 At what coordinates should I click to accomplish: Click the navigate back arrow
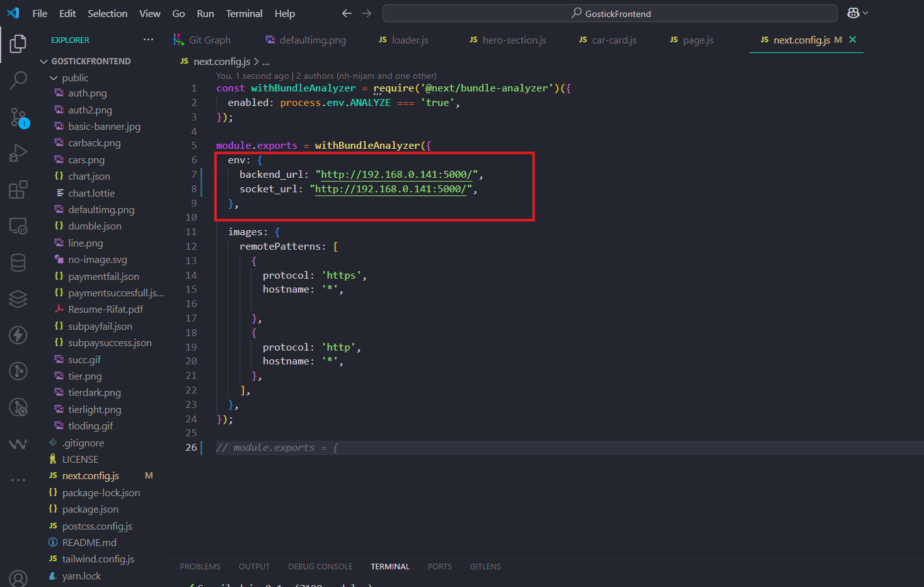347,13
